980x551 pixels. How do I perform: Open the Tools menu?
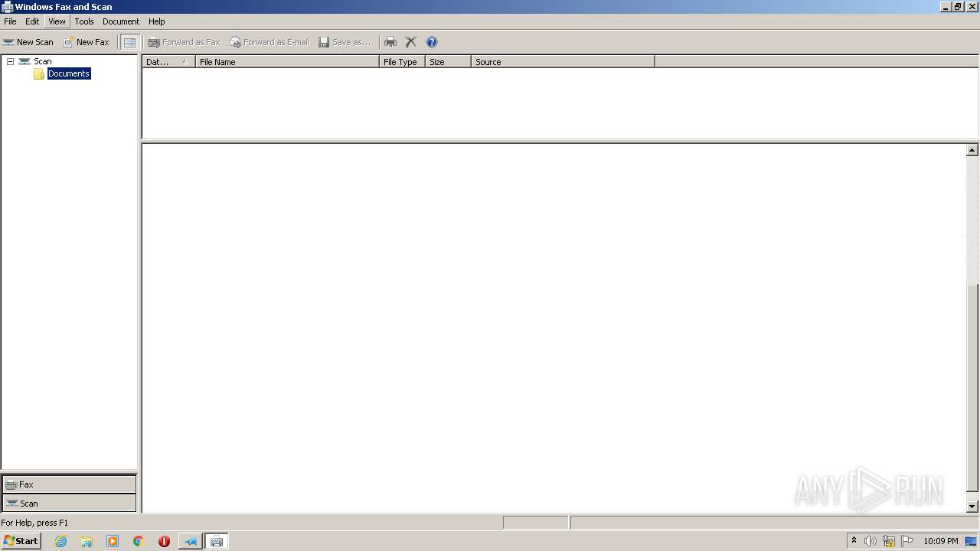84,21
